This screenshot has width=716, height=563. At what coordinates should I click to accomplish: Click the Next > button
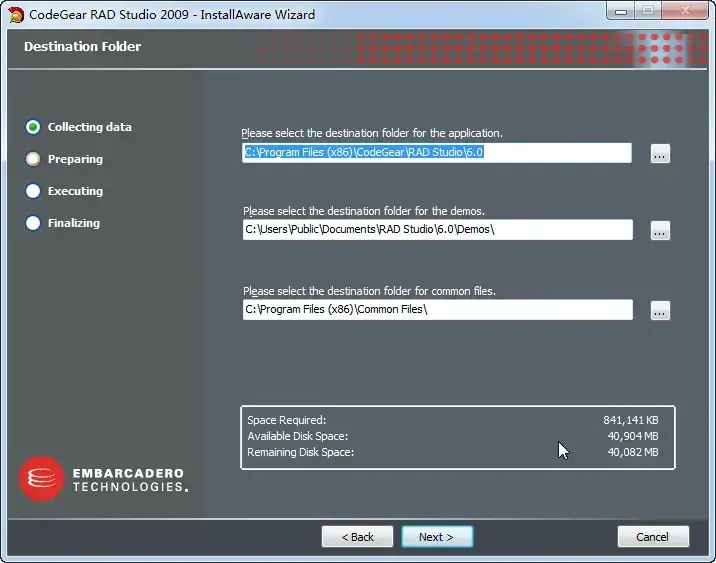(x=437, y=537)
